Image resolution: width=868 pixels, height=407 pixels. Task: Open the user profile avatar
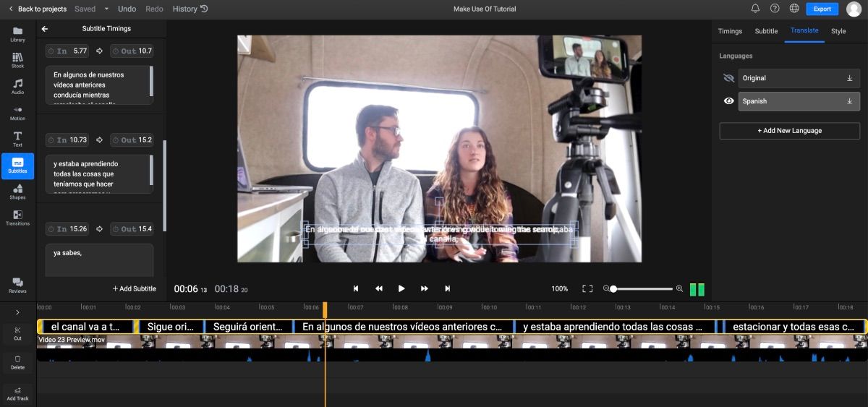coord(854,9)
